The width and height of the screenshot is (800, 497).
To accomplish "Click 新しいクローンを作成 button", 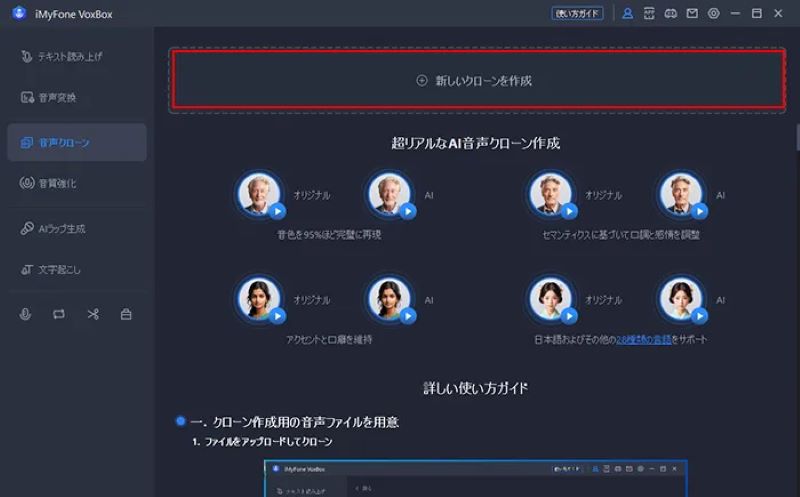I will (479, 80).
